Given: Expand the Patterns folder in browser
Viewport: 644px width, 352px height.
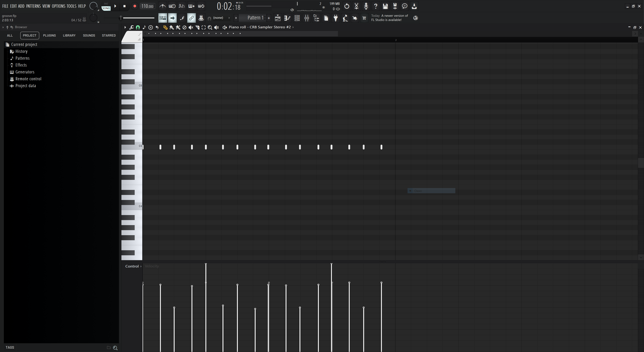Looking at the screenshot, I should click(x=22, y=58).
